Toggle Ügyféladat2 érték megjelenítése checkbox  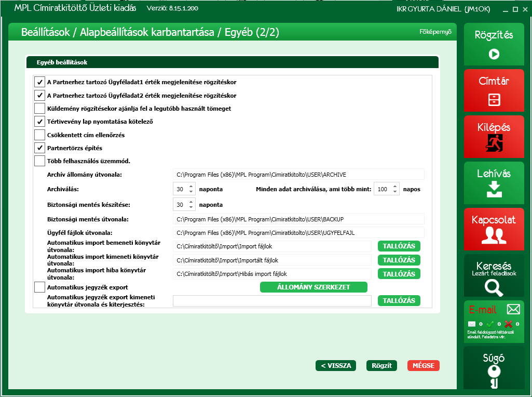click(x=39, y=95)
